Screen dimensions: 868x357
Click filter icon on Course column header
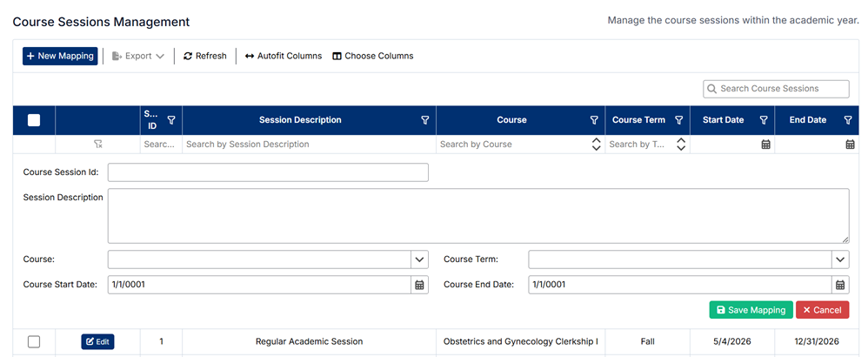coord(594,120)
